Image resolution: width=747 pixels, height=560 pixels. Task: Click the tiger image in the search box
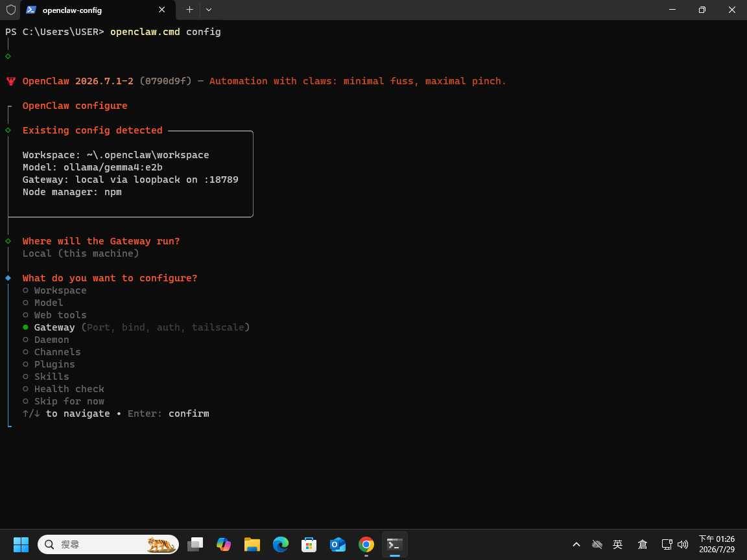(x=161, y=544)
